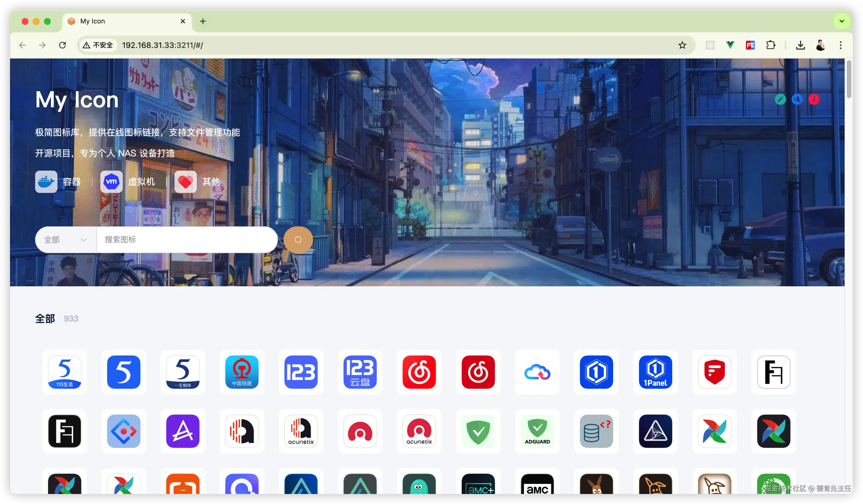Image resolution: width=863 pixels, height=504 pixels.
Task: Click the red info circle icon
Action: click(x=814, y=99)
